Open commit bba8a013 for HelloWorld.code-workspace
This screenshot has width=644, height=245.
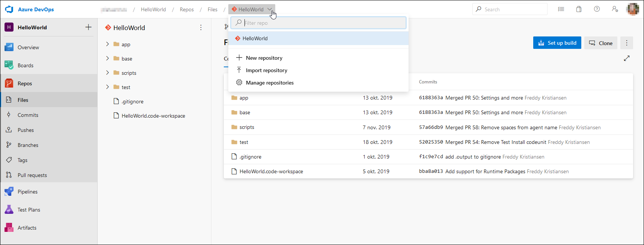431,171
